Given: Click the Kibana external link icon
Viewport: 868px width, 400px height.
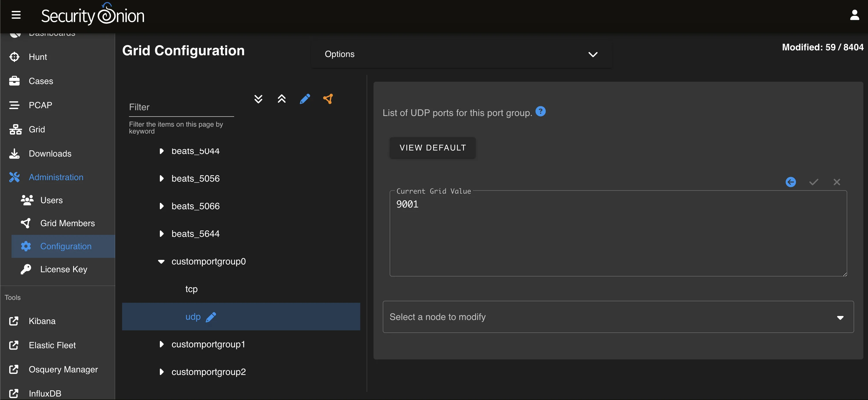Looking at the screenshot, I should pyautogui.click(x=14, y=321).
